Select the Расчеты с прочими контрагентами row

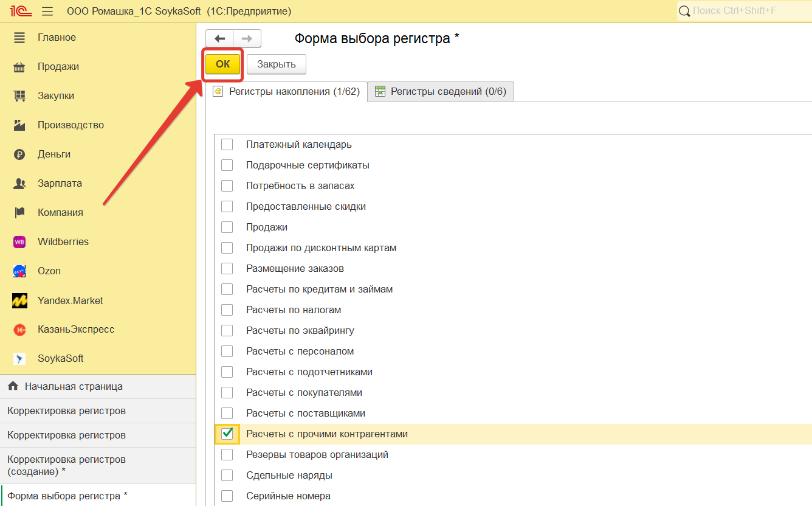pyautogui.click(x=514, y=434)
